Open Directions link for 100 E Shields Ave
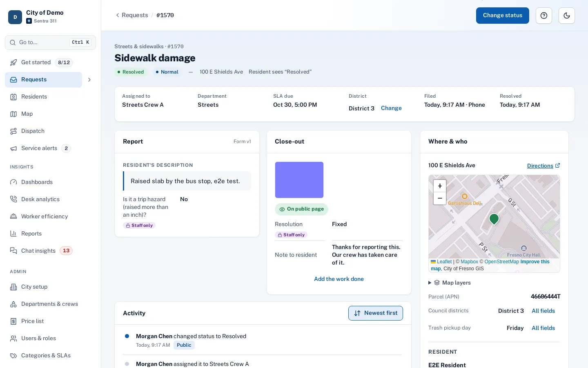This screenshot has height=368, width=588. tap(543, 166)
